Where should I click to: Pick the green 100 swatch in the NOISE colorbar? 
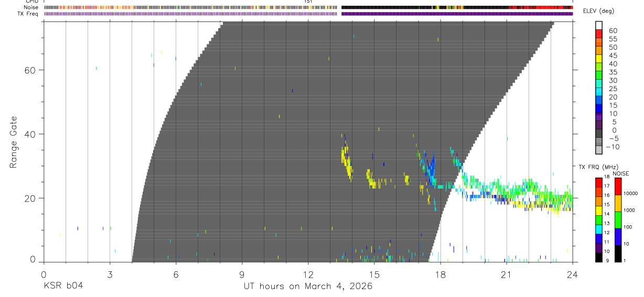[618, 220]
